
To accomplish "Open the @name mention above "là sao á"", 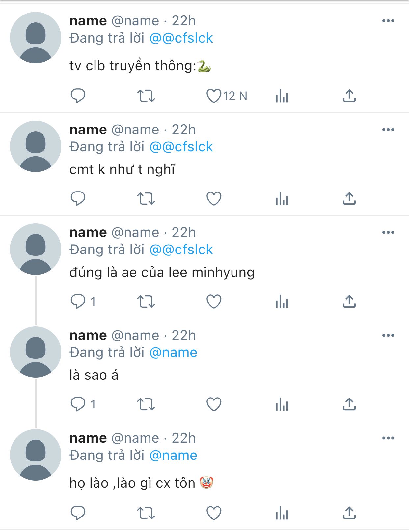I will pyautogui.click(x=173, y=353).
